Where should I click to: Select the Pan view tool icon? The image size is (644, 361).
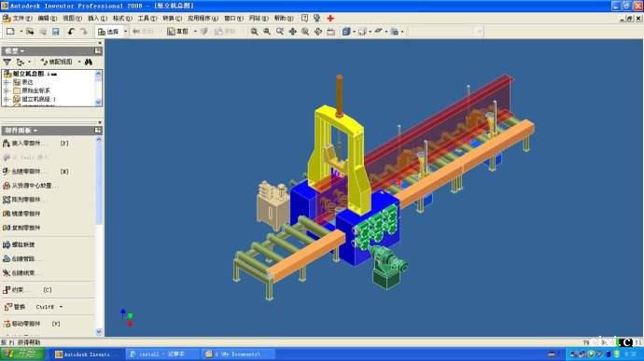pos(292,32)
